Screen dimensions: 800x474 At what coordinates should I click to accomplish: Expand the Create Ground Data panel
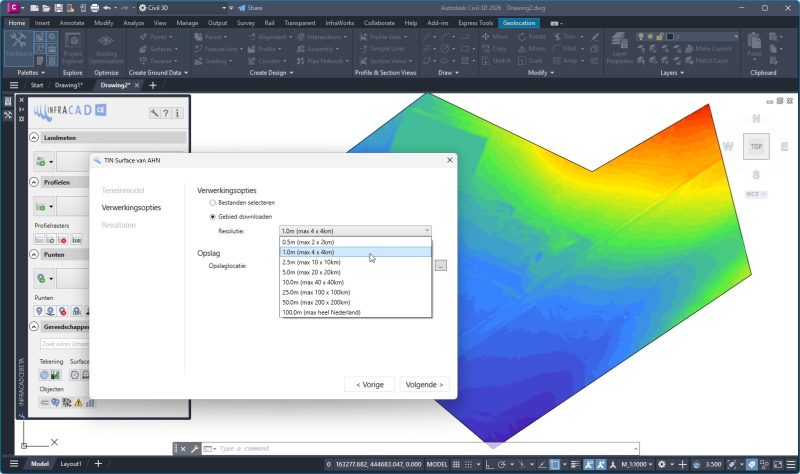pos(158,72)
